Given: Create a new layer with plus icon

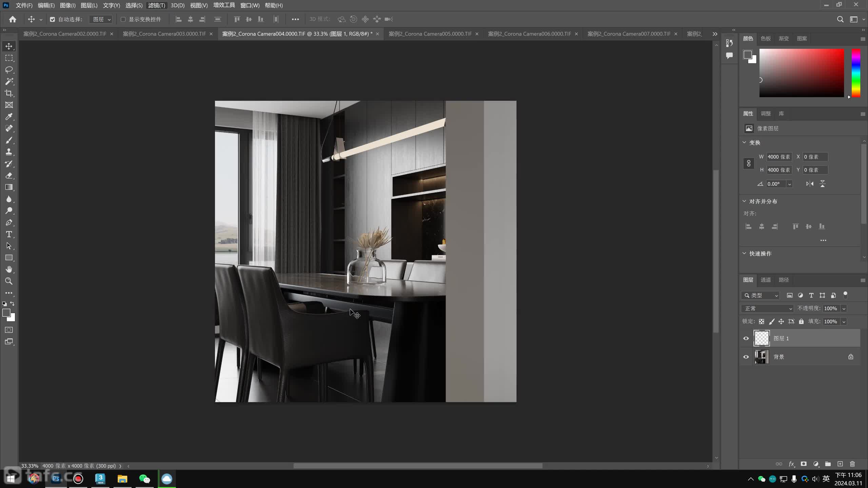Looking at the screenshot, I should [x=840, y=464].
